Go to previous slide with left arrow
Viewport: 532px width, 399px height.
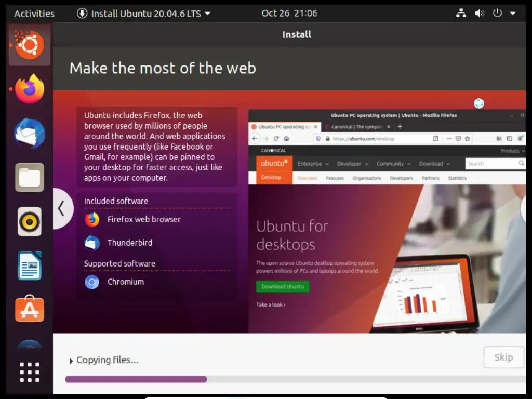tap(62, 208)
